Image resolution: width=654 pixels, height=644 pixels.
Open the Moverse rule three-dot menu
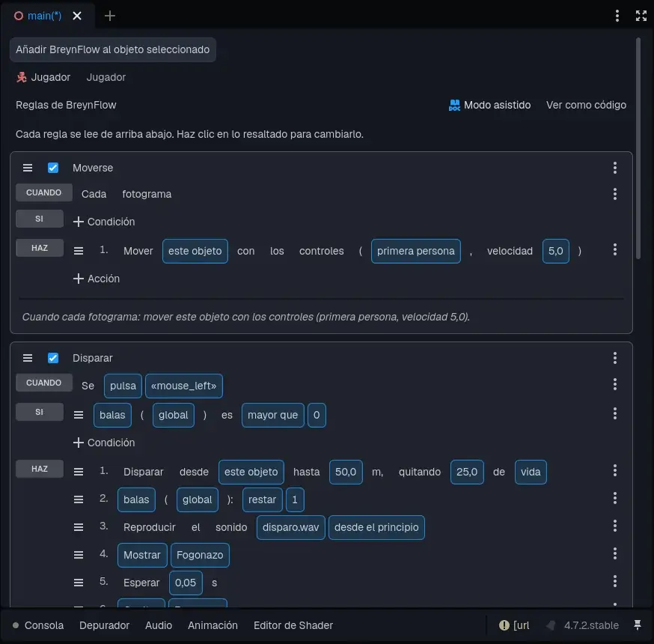[614, 168]
